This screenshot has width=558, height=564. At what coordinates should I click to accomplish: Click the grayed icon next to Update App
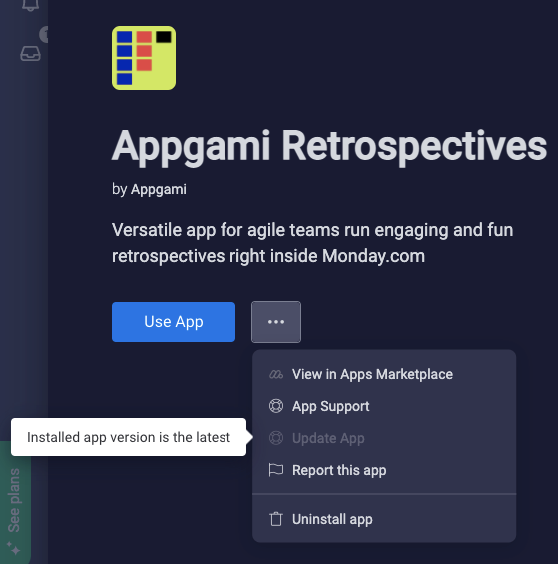276,438
